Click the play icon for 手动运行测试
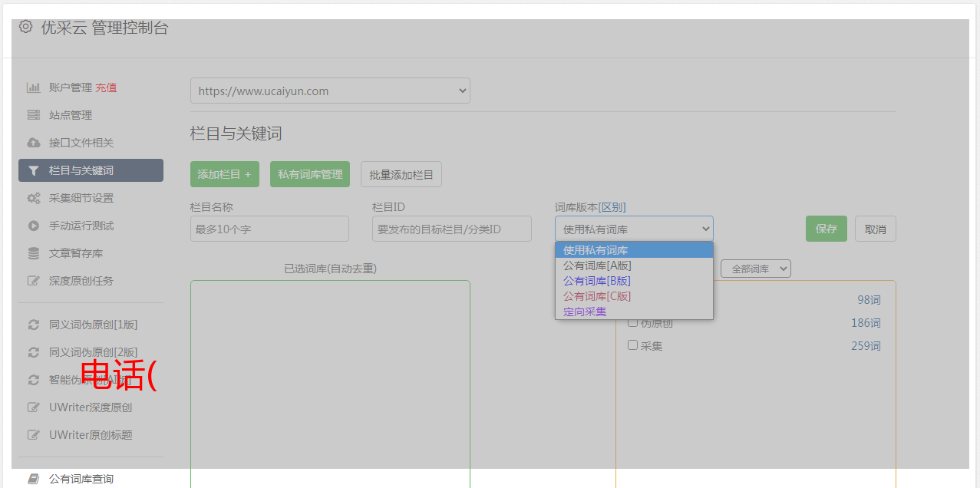This screenshot has height=488, width=980. click(x=34, y=226)
